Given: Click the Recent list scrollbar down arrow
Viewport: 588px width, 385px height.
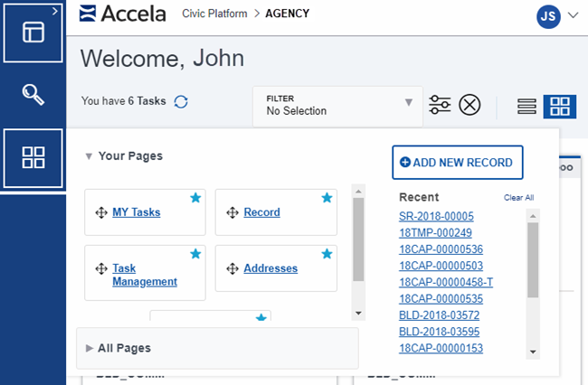Looking at the screenshot, I should [533, 352].
